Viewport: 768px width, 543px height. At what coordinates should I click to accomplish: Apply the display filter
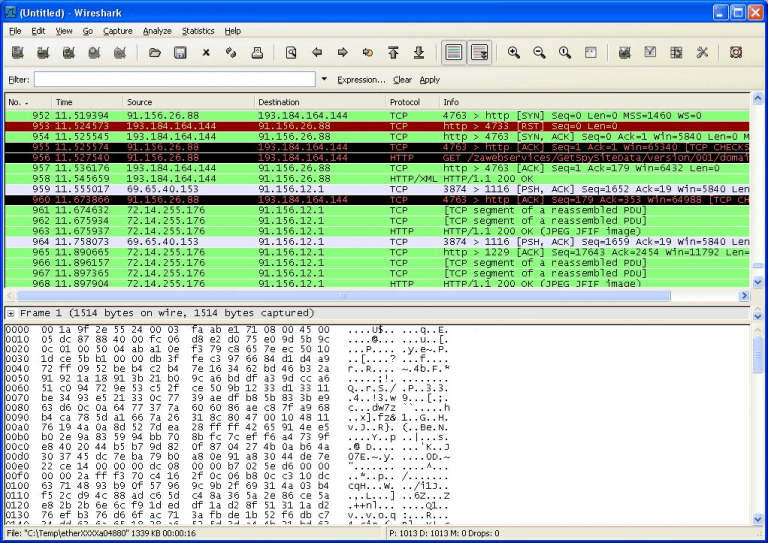(x=430, y=80)
